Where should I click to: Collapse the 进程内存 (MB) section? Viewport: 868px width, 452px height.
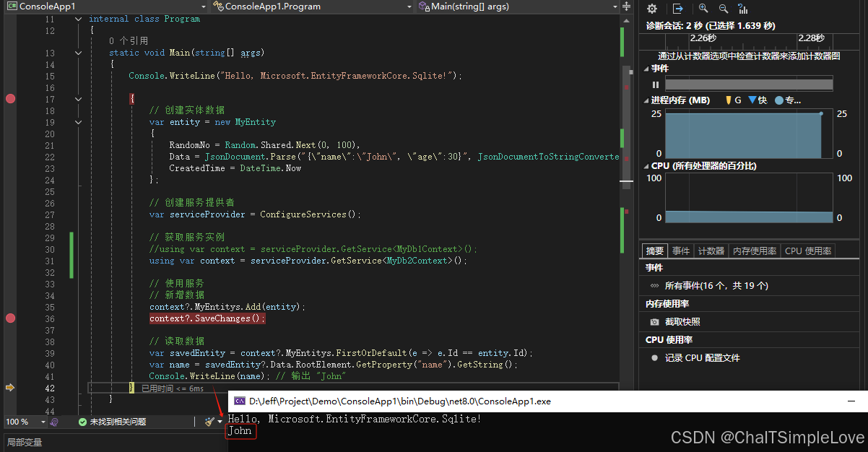[x=646, y=99]
